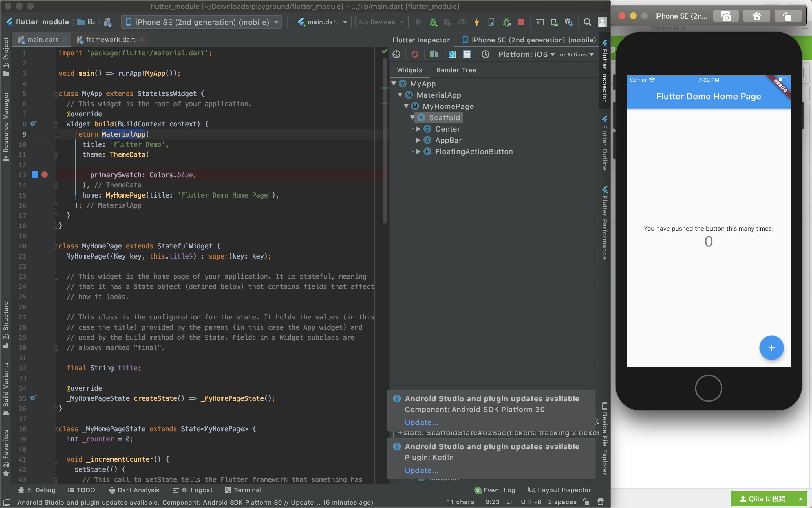812x508 pixels.
Task: Open the AVD Manager icon
Action: [554, 22]
